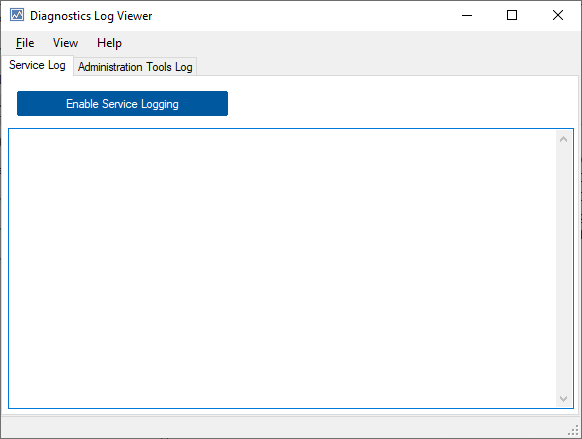582x439 pixels.
Task: Open the File menu
Action: (25, 43)
